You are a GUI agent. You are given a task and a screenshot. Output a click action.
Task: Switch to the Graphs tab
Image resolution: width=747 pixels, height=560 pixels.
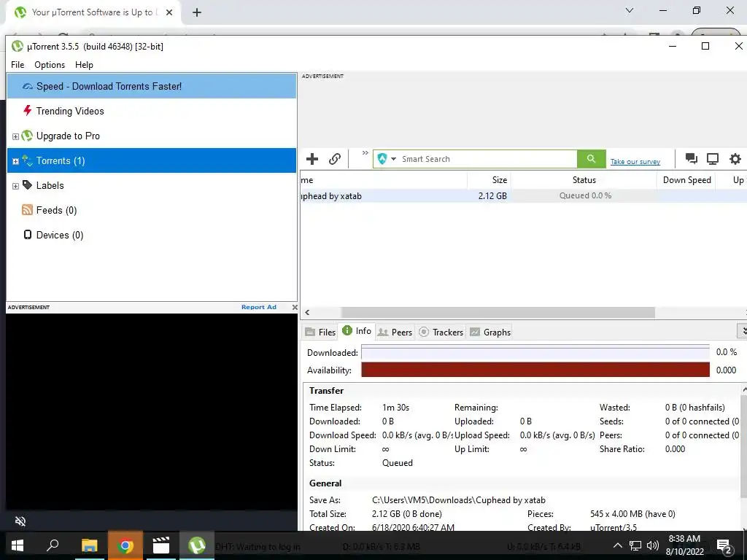[x=490, y=332]
